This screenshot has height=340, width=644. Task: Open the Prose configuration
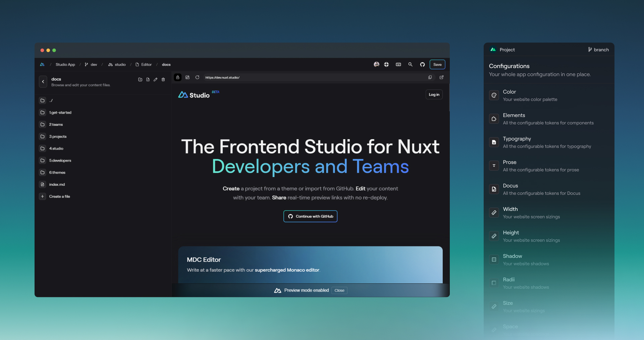tap(549, 166)
